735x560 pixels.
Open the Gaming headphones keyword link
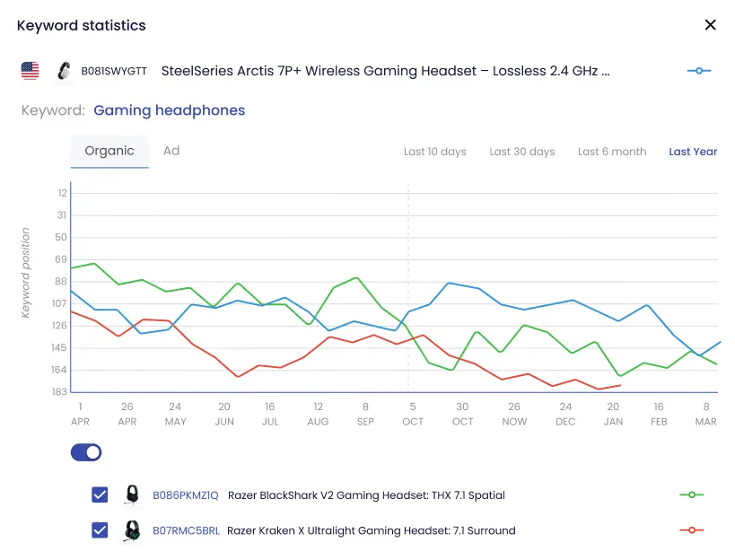169,109
